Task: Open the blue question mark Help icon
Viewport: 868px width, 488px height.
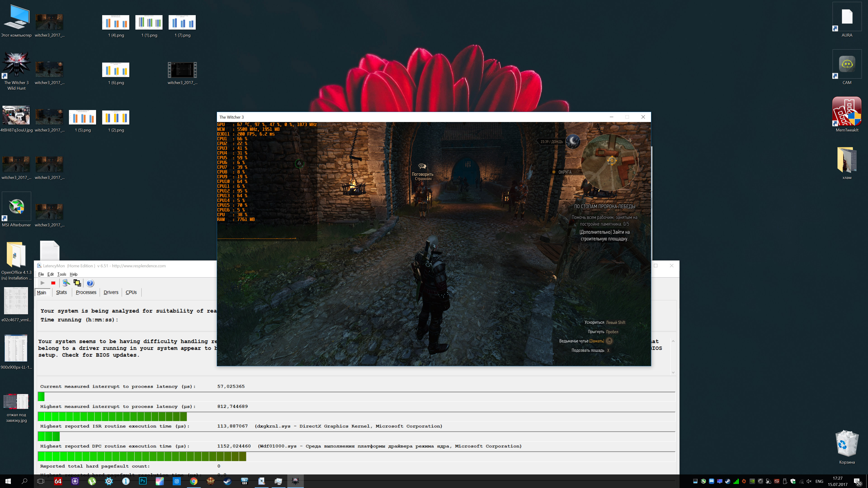Action: (x=90, y=283)
